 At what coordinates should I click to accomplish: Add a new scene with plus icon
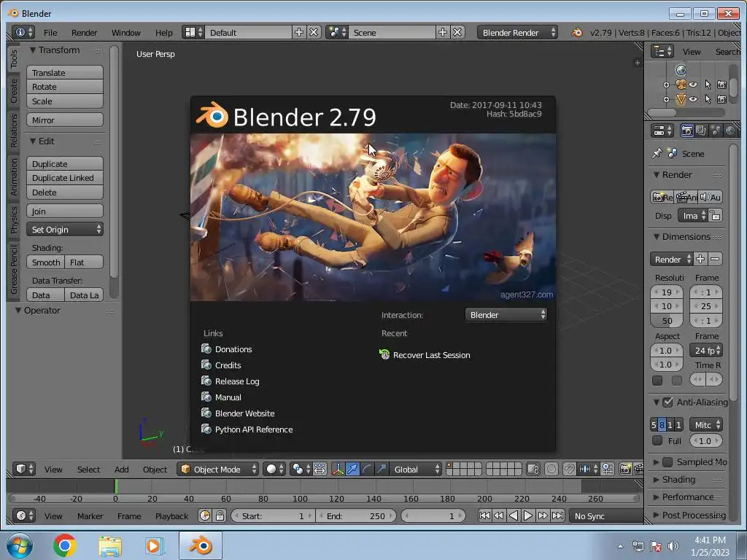[443, 32]
